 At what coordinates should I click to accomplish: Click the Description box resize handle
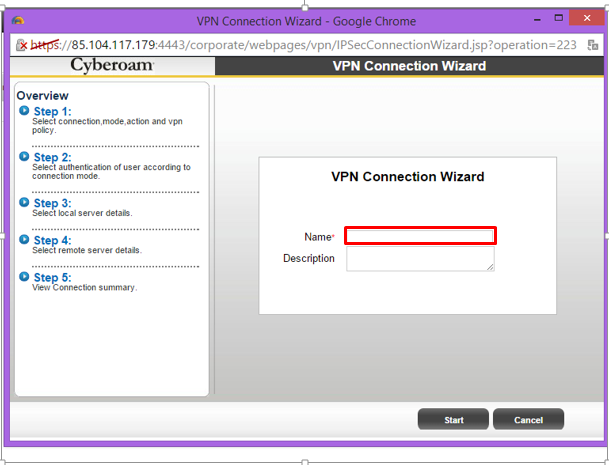coord(490,267)
